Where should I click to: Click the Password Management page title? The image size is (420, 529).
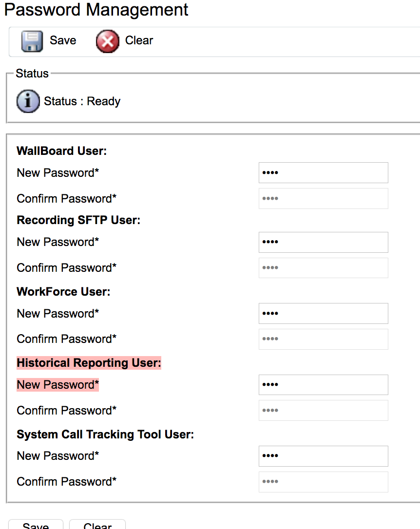point(96,10)
